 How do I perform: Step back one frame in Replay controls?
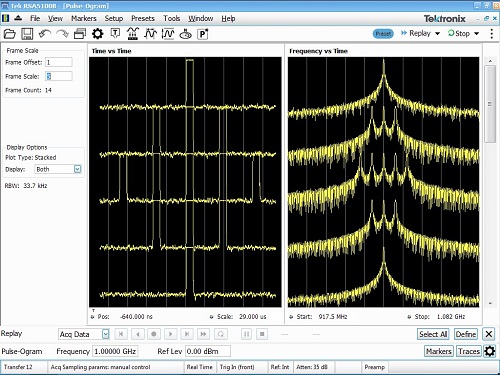pyautogui.click(x=138, y=334)
